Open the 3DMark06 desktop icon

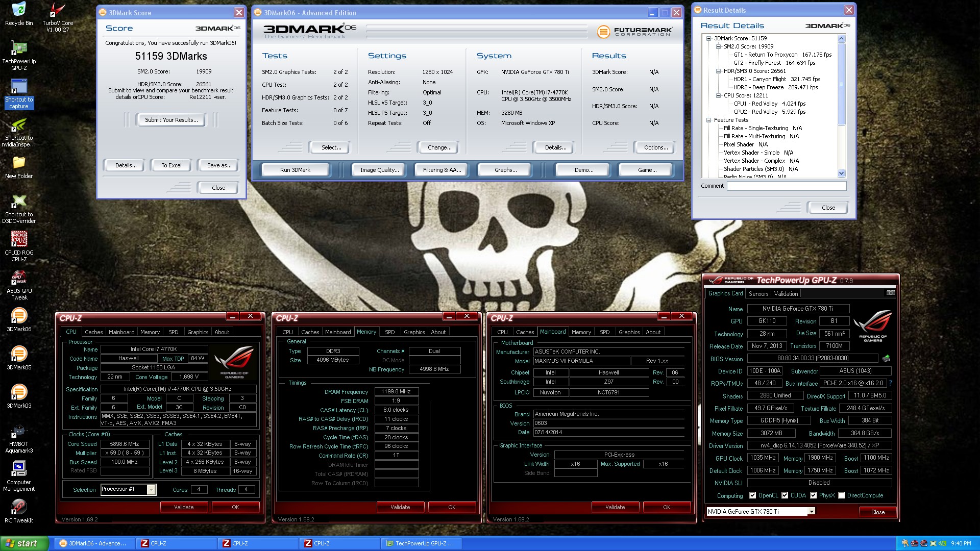click(19, 320)
